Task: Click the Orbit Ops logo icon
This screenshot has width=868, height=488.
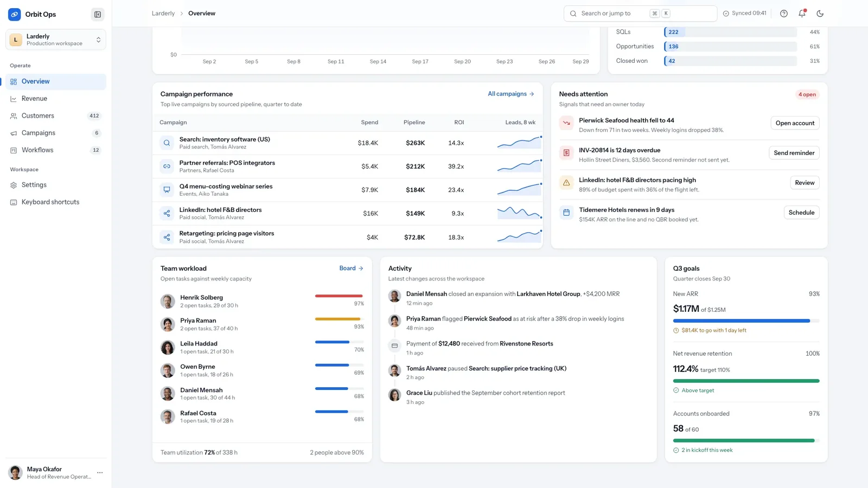Action: coord(15,15)
